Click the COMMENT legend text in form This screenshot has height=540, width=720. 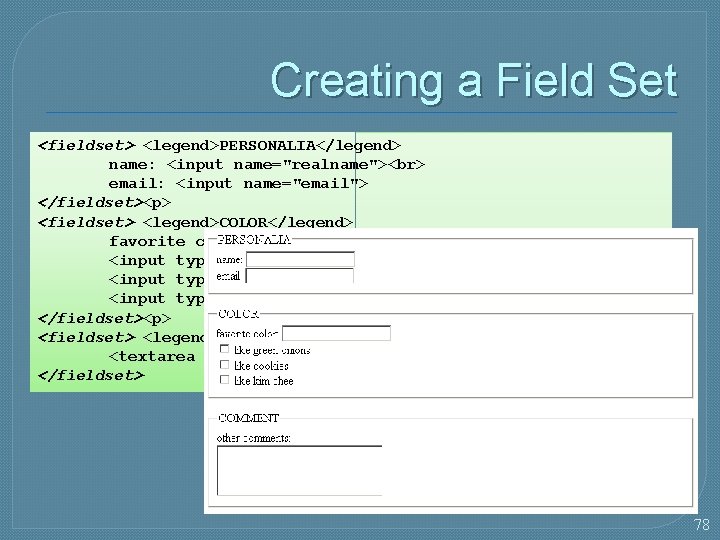coord(248,418)
